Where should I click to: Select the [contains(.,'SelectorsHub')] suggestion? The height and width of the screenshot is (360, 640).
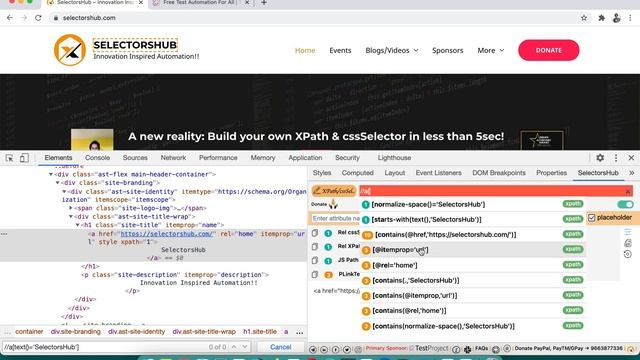[x=473, y=280]
